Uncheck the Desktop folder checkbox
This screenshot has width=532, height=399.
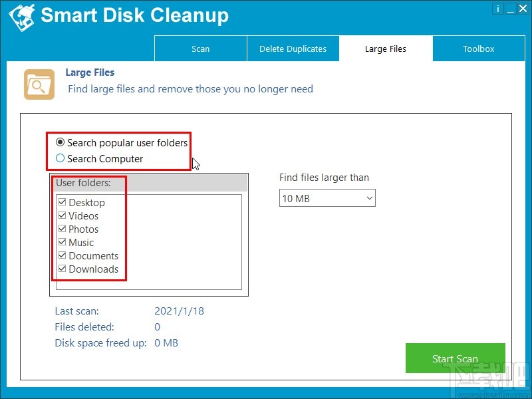(x=62, y=202)
